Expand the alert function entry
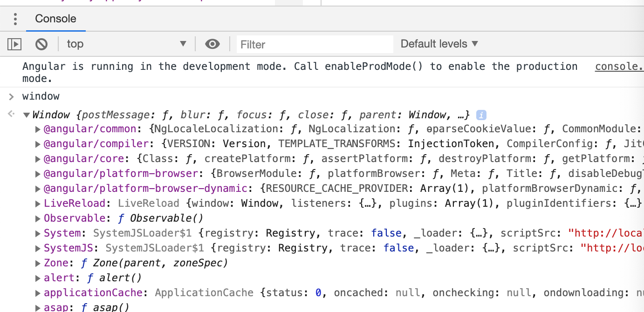This screenshot has width=644, height=312. pyautogui.click(x=38, y=278)
